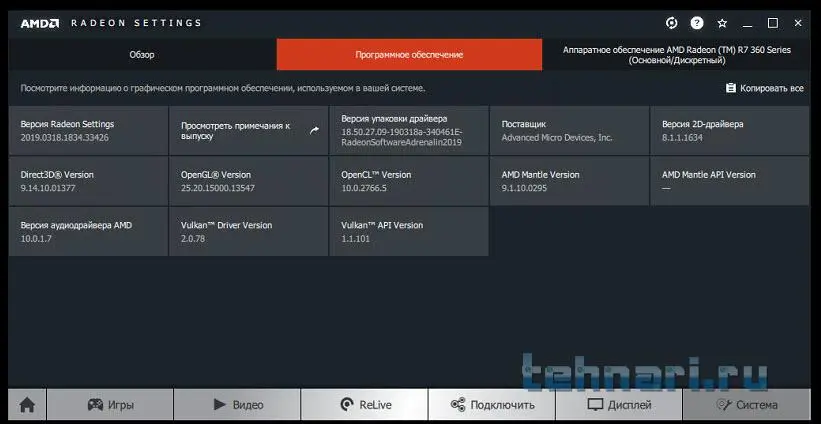Click value 2.0.78
Image resolution: width=821 pixels, height=424 pixels.
[x=193, y=239]
